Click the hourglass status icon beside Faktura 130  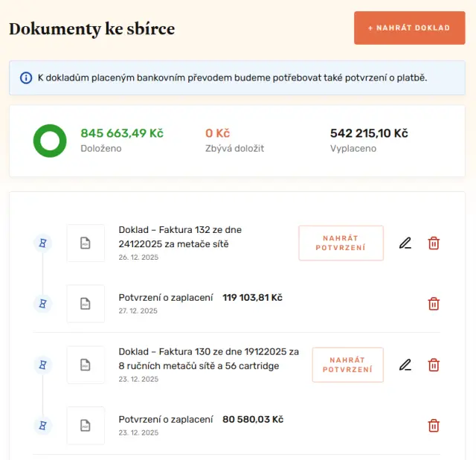43,365
